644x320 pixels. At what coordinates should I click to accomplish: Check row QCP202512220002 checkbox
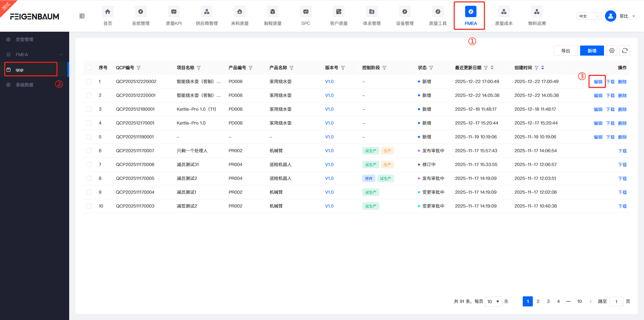point(89,82)
